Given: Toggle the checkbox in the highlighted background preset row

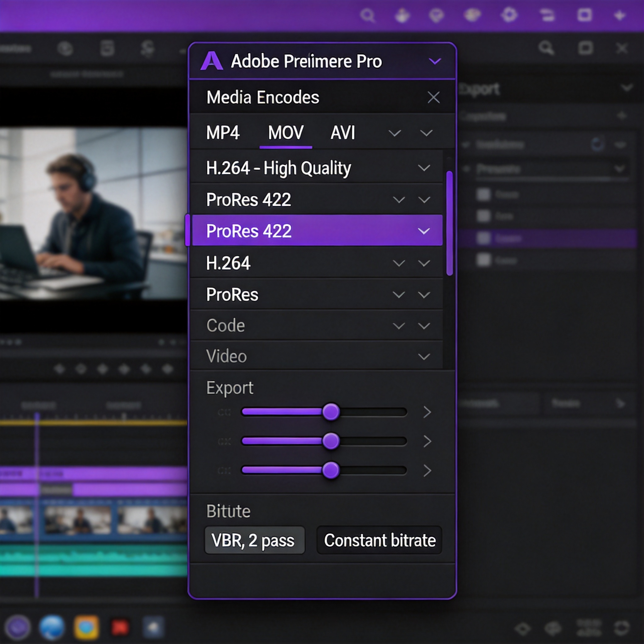Looking at the screenshot, I should [x=483, y=238].
